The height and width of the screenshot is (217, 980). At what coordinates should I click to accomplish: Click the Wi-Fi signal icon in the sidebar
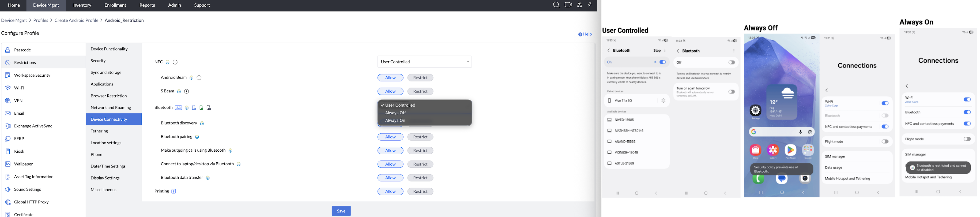point(7,88)
